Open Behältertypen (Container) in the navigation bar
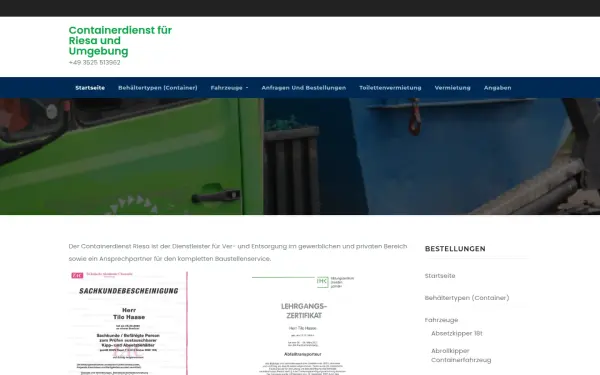Screen dimensions: 600x375 coord(158,88)
